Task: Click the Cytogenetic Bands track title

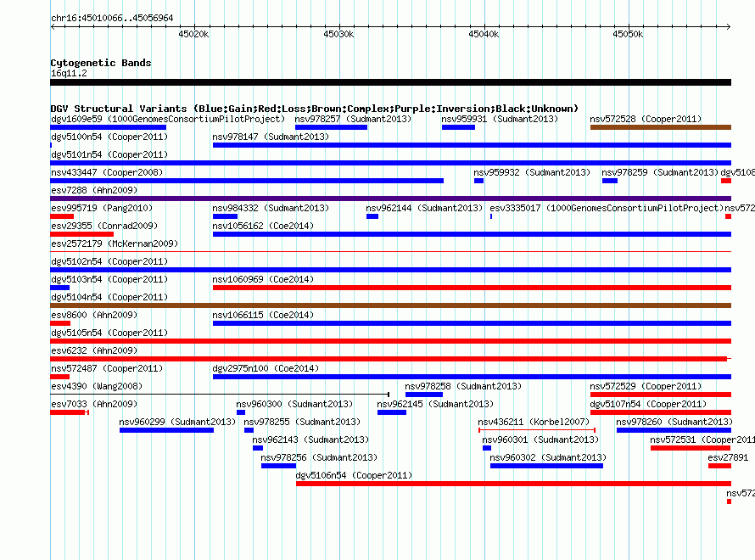Action: 101,63
